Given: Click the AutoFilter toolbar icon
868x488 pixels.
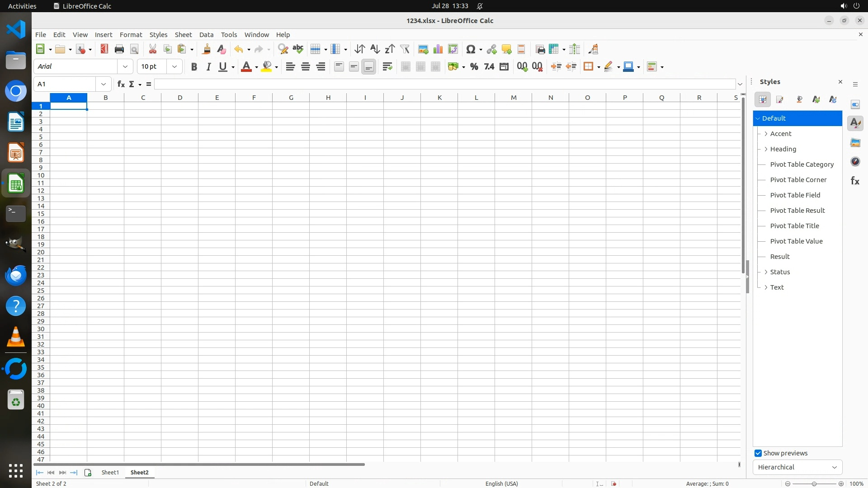Looking at the screenshot, I should click(x=405, y=49).
